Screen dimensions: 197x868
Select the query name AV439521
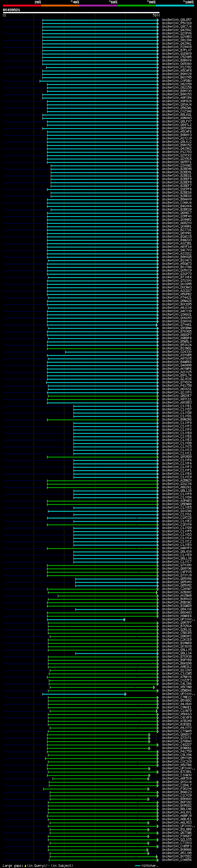tap(11, 10)
